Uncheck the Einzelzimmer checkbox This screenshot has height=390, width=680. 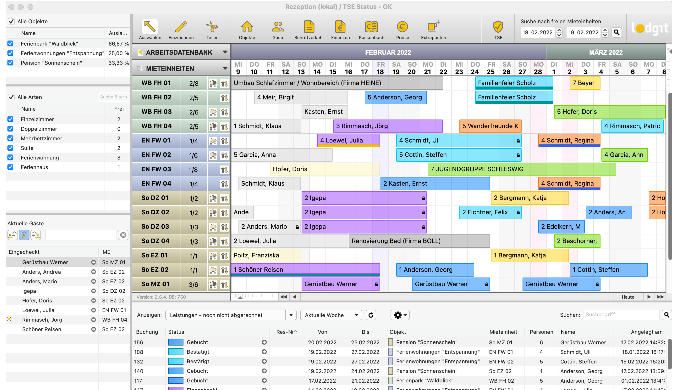tap(10, 119)
